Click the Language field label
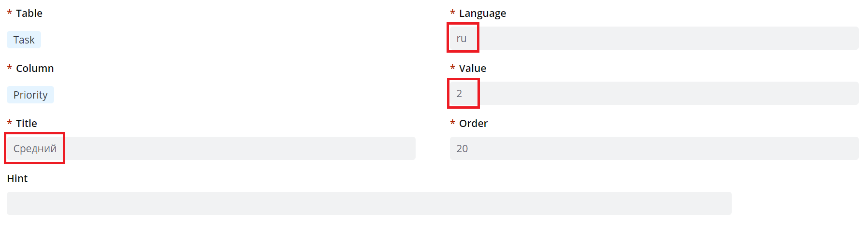The height and width of the screenshot is (229, 868). coord(482,14)
